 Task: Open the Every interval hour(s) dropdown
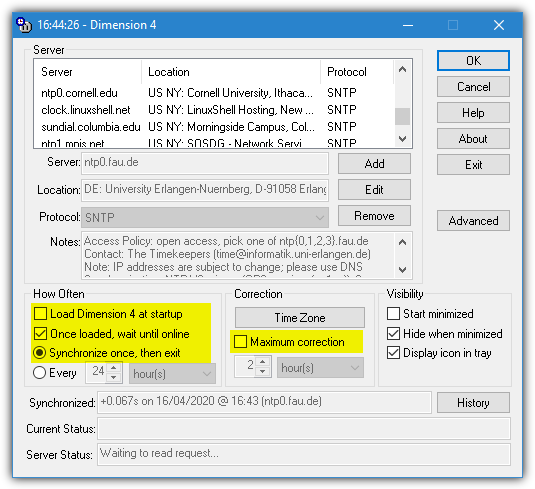172,374
